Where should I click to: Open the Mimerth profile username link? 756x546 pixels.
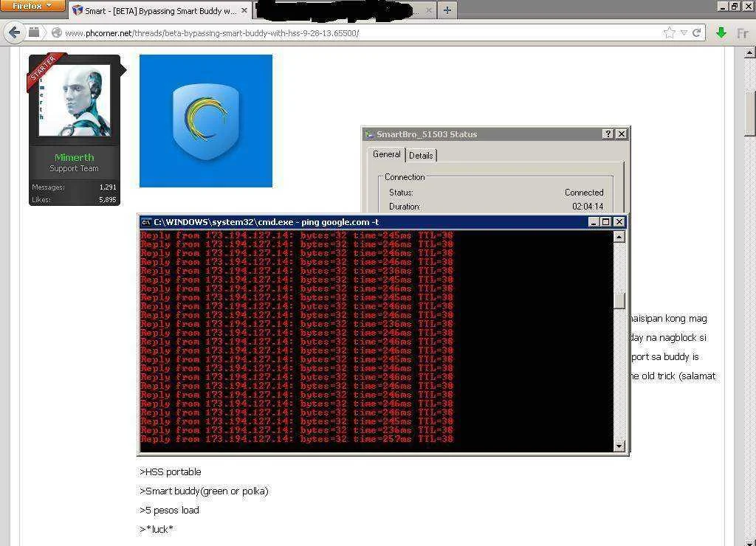point(75,157)
